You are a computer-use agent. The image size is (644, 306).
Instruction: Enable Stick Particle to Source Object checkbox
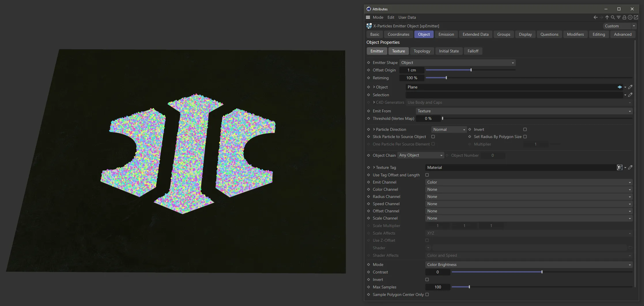point(433,137)
